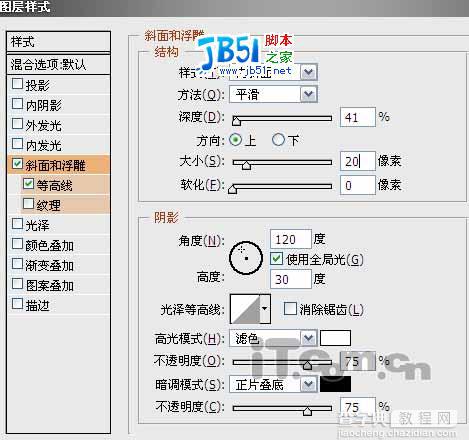This screenshot has height=440, width=469.
Task: Click the 大小 input field showing 20
Action: click(358, 161)
